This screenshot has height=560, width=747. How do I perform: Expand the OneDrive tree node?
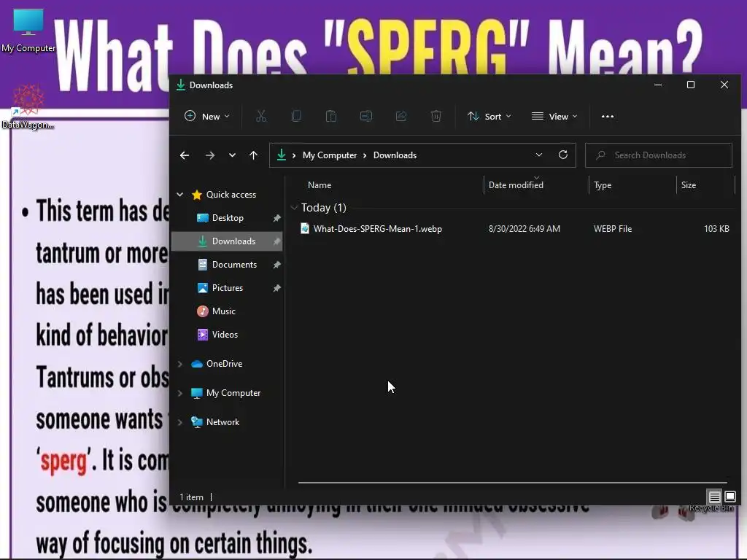(x=180, y=365)
